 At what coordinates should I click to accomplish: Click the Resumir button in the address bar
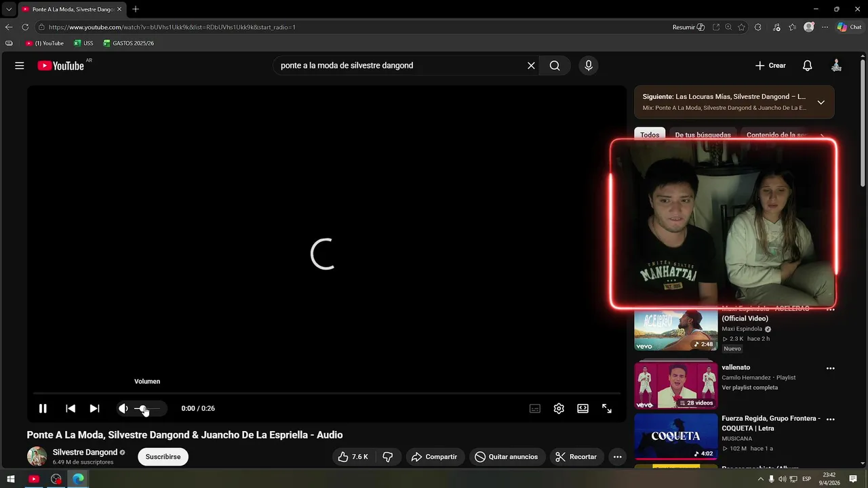point(688,27)
